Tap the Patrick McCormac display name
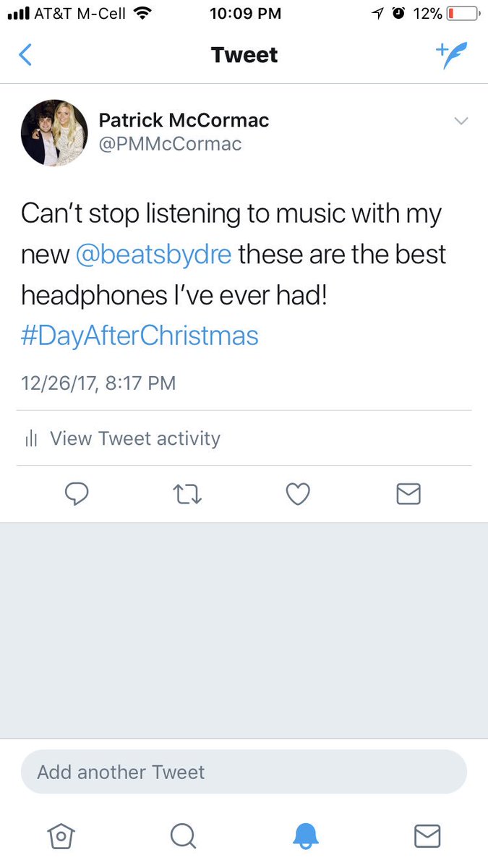Image resolution: width=488 pixels, height=868 pixels. pyautogui.click(x=184, y=120)
